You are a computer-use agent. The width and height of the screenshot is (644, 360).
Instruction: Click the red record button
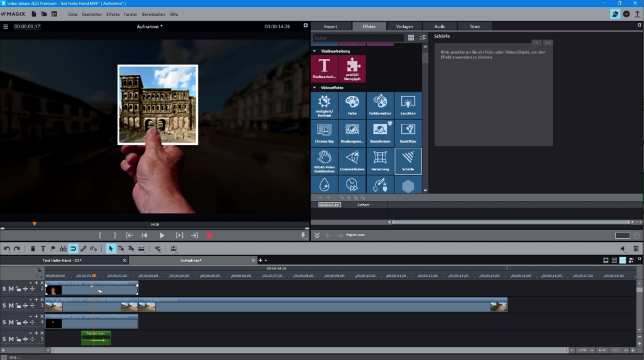[209, 235]
